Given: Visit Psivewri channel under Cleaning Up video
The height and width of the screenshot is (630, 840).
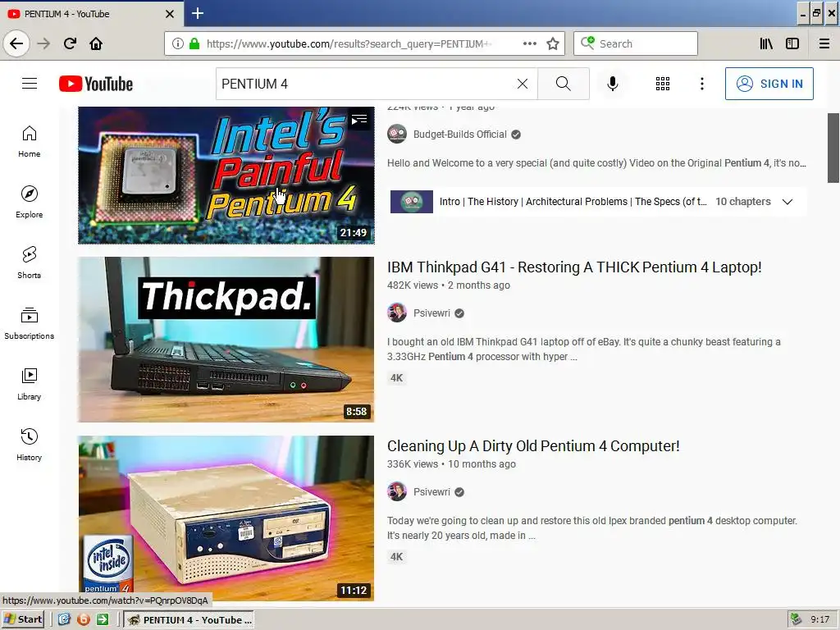Looking at the screenshot, I should [x=431, y=492].
